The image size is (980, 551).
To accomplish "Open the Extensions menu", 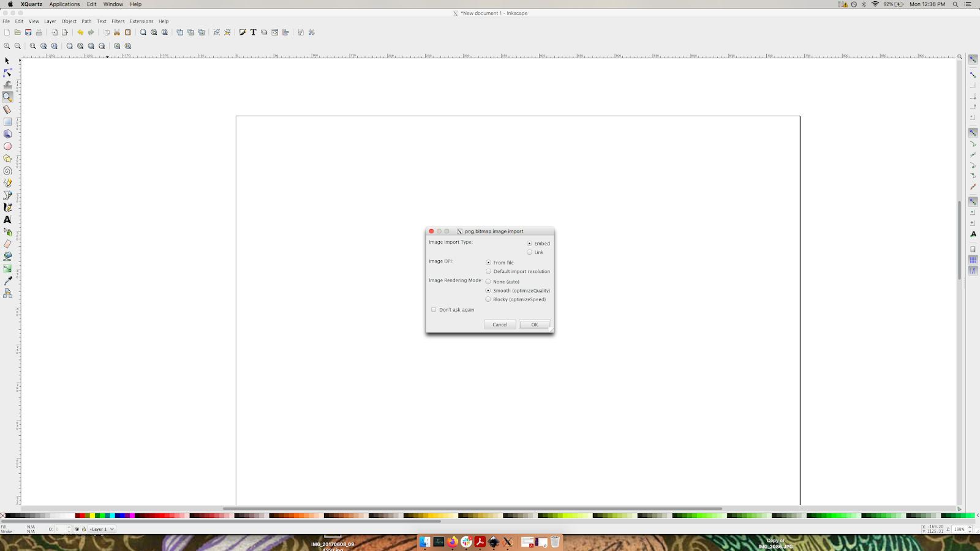I will click(141, 21).
